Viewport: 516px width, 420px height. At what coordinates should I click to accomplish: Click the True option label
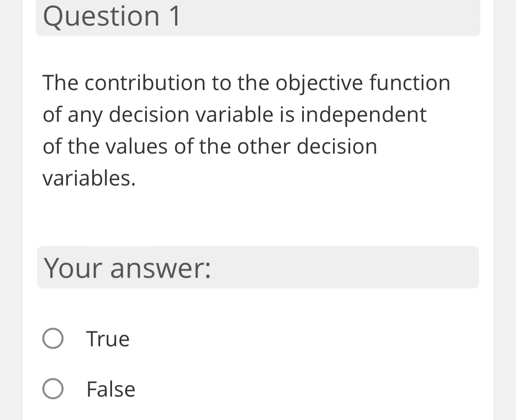108,339
